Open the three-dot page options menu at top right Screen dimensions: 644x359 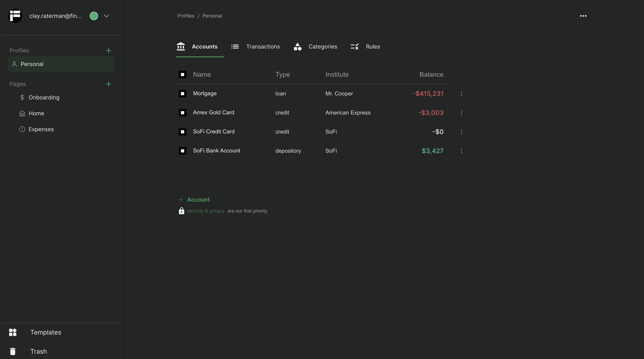click(x=583, y=16)
